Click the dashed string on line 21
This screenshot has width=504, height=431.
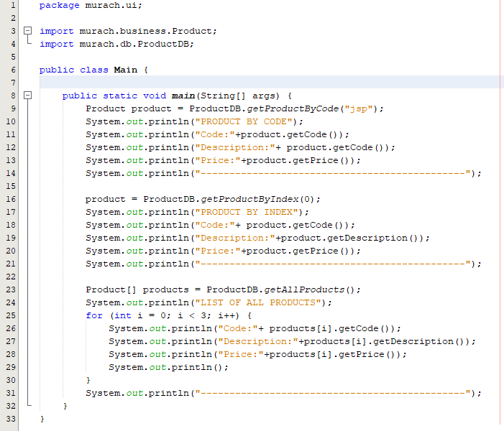pos(334,264)
